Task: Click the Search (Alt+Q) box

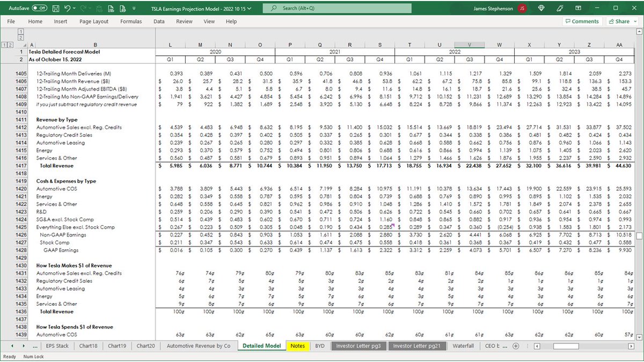Action: (336, 8)
